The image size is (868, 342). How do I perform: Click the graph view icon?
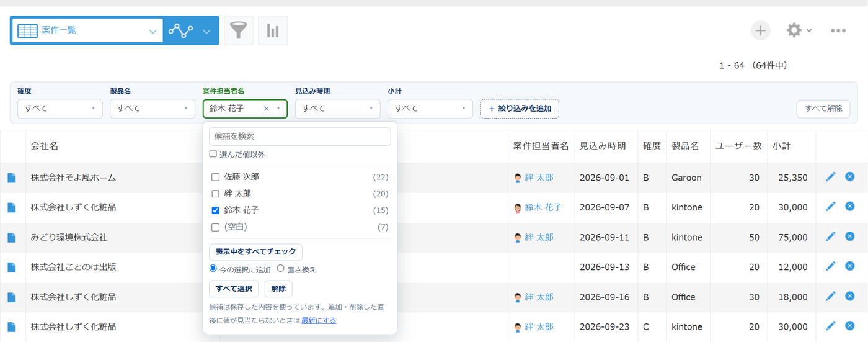pos(180,30)
